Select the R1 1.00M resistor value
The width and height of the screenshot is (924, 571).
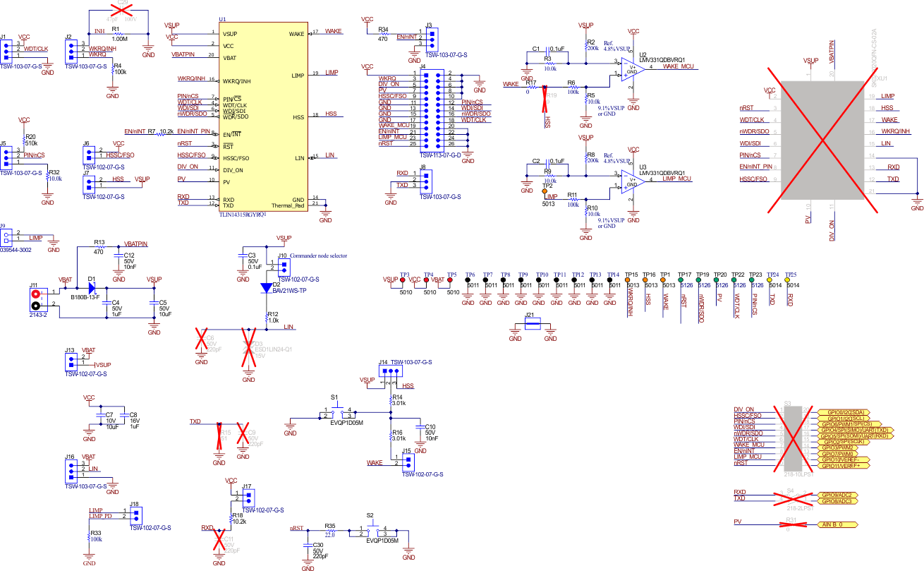[x=120, y=39]
